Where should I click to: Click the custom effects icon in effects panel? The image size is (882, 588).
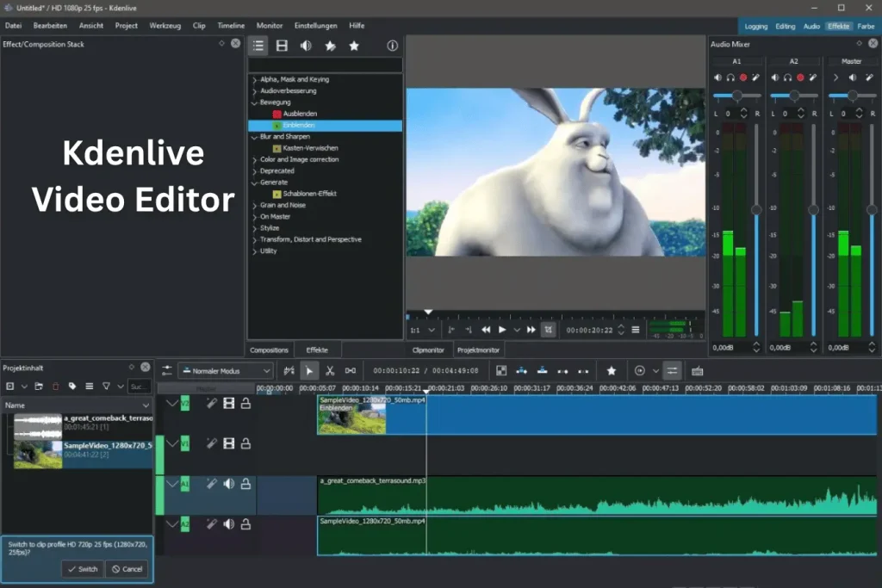tap(330, 46)
